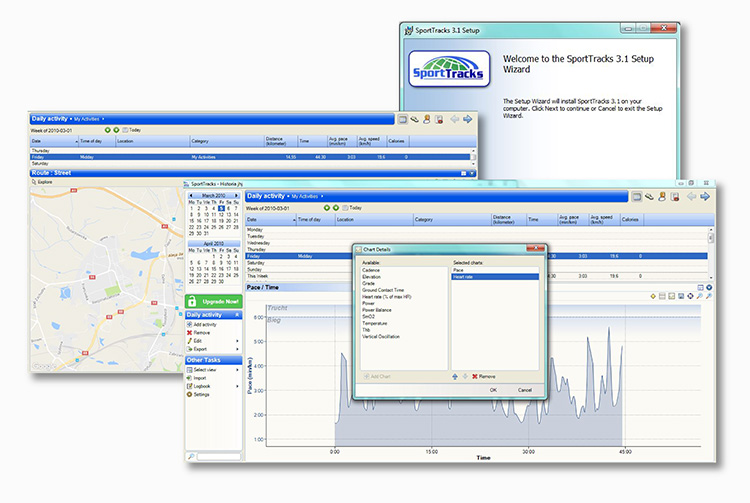The image size is (750, 503).
Task: Select the Friday row in back window
Action: coord(250,157)
